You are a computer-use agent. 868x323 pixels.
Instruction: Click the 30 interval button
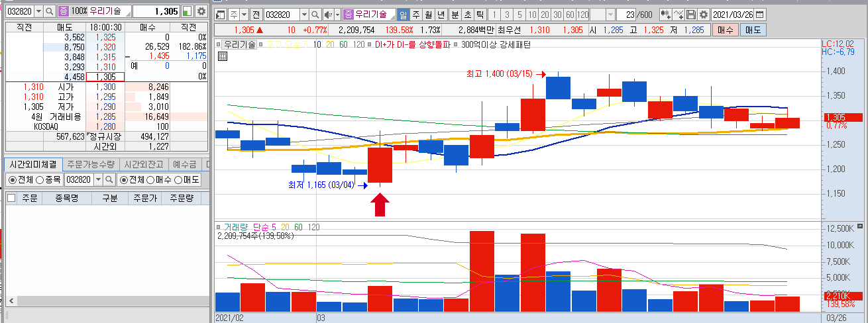[x=557, y=15]
